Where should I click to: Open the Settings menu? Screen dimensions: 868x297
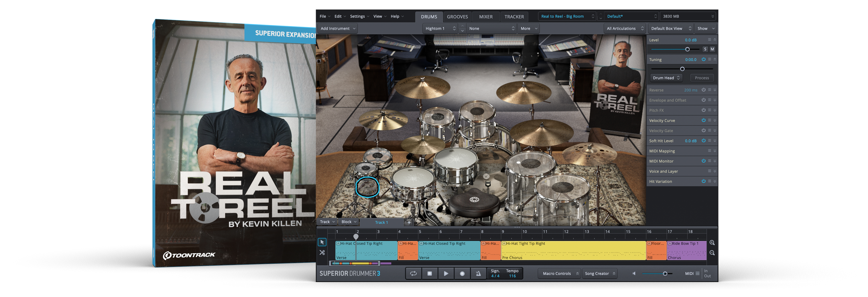point(360,16)
